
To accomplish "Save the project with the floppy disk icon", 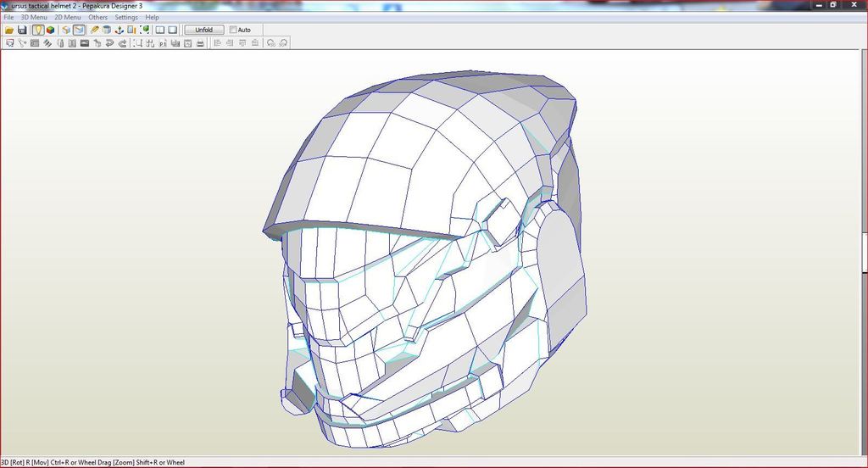I will pos(22,30).
